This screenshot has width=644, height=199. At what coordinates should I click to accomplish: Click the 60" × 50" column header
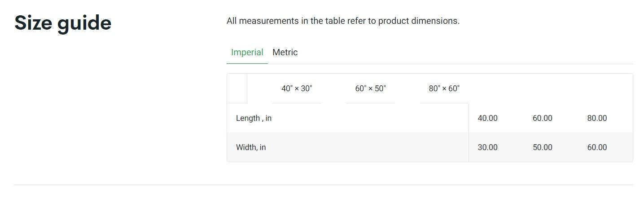[370, 88]
